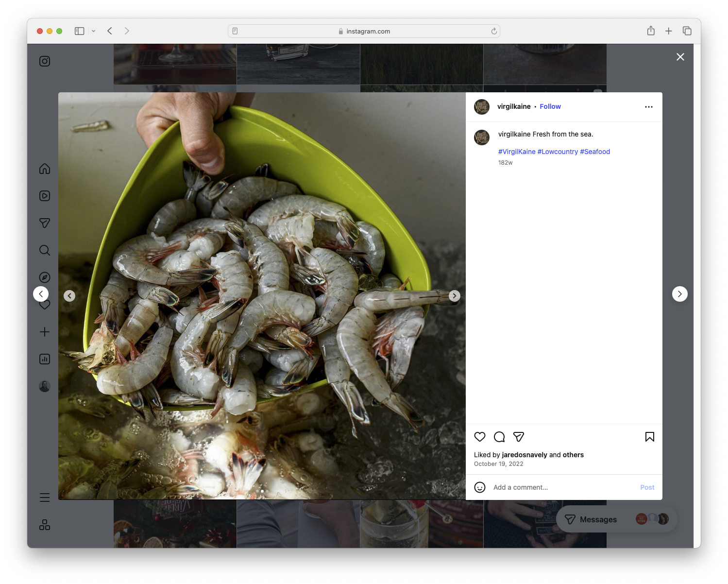The image size is (728, 584).
Task: Open Notifications heart in sidebar
Action: [45, 306]
